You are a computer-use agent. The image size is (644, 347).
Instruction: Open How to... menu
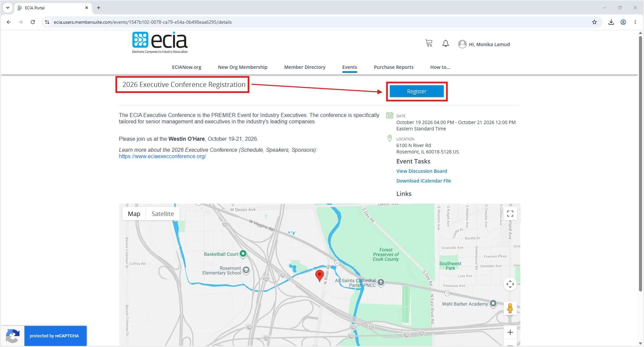pos(440,67)
